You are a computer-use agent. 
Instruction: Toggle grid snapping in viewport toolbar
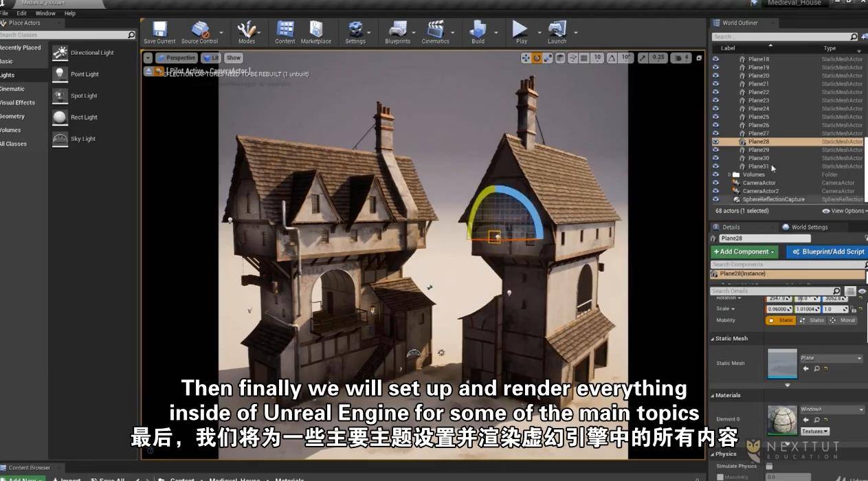585,58
